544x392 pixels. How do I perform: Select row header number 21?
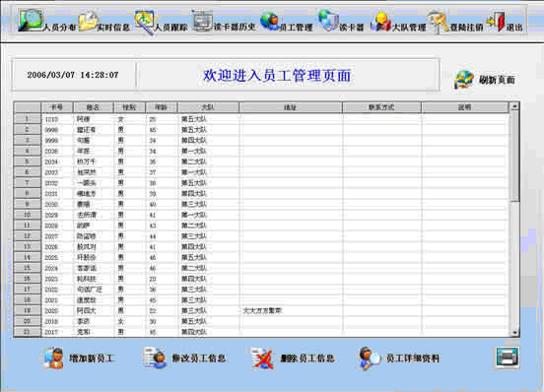click(27, 332)
